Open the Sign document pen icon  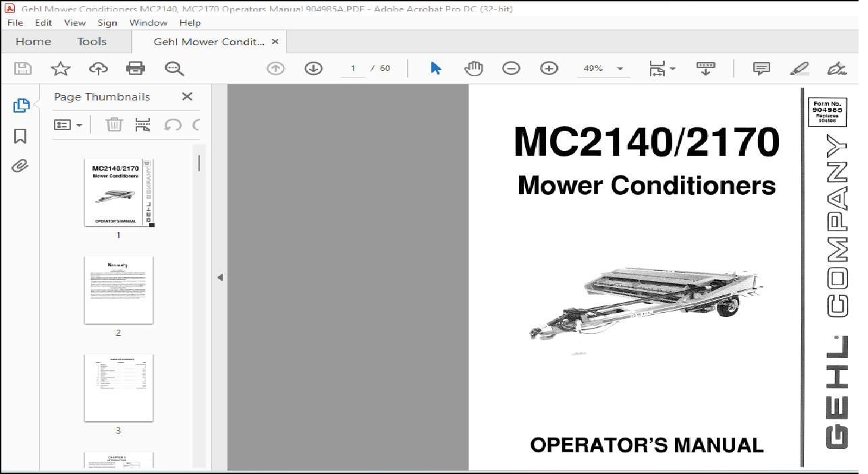tap(837, 68)
